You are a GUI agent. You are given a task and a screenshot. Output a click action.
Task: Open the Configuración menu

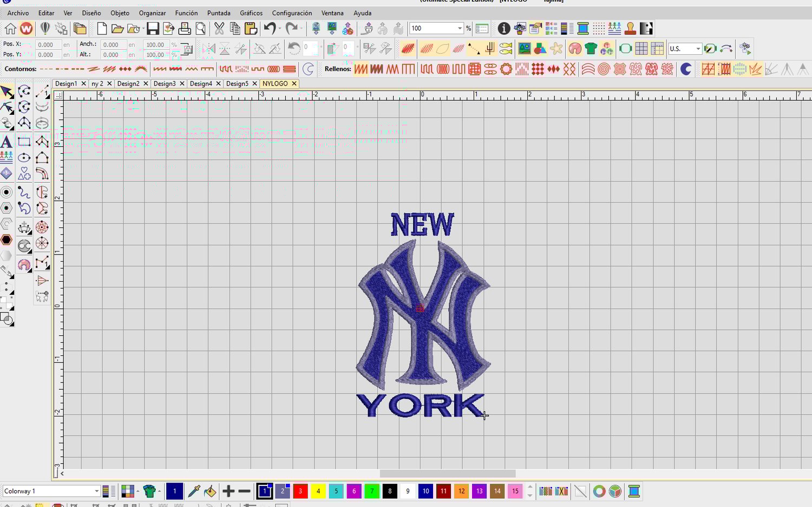(292, 13)
